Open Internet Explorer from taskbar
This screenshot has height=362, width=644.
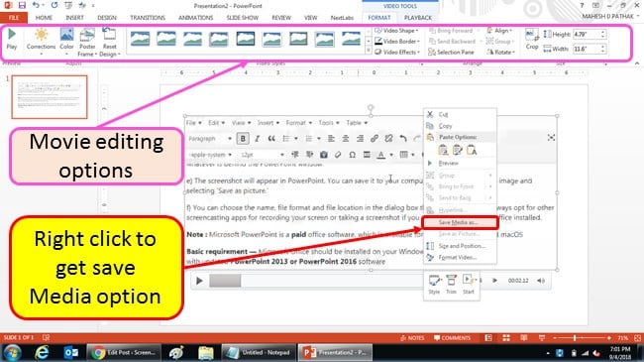pyautogui.click(x=42, y=353)
